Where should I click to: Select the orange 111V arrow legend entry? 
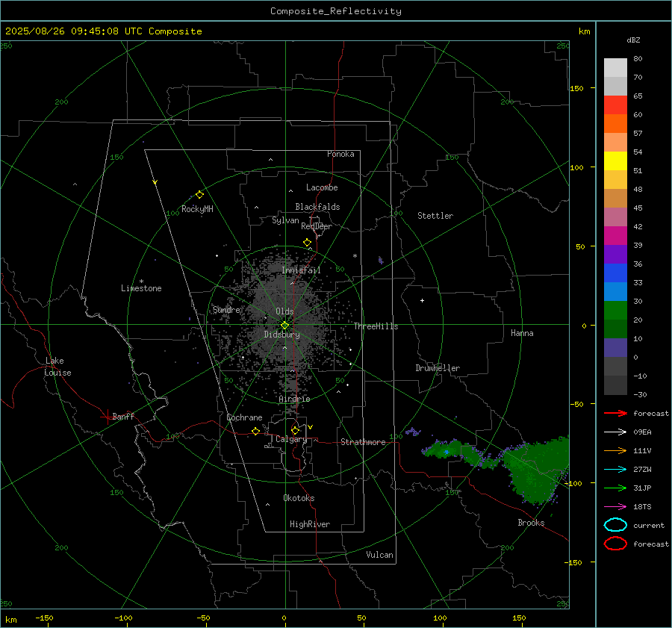tap(615, 450)
